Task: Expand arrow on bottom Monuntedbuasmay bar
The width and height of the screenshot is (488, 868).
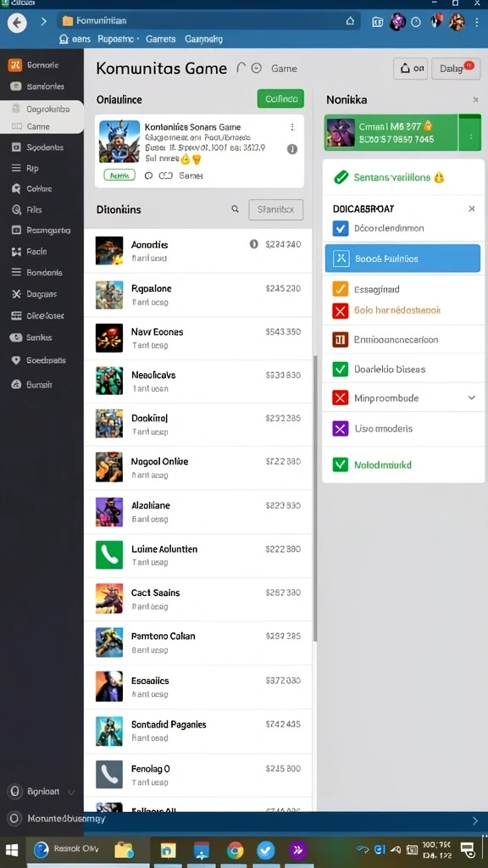Action: click(x=474, y=821)
